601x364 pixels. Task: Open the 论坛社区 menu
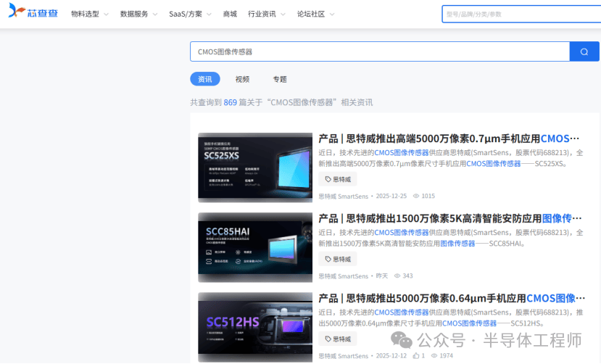(311, 15)
